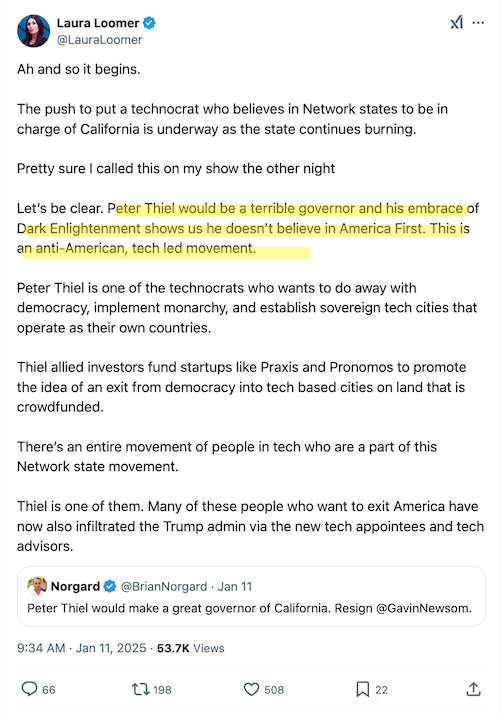The image size is (500, 716).
Task: Open Laura Loomer's profile avatar
Action: [33, 31]
